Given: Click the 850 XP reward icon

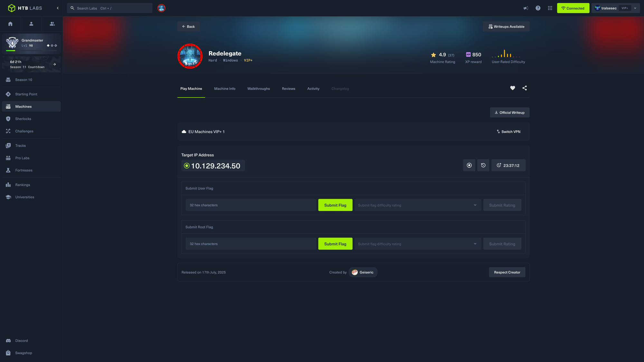Looking at the screenshot, I should coord(468,55).
